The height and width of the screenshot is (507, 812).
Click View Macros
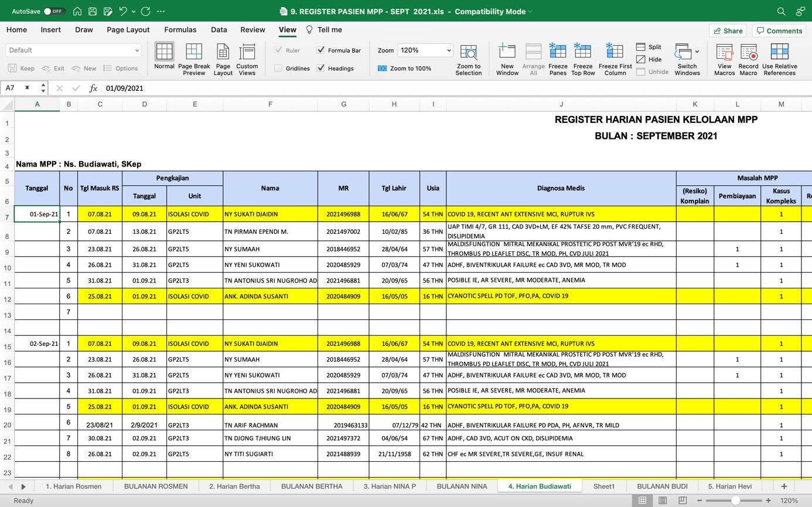[725, 59]
